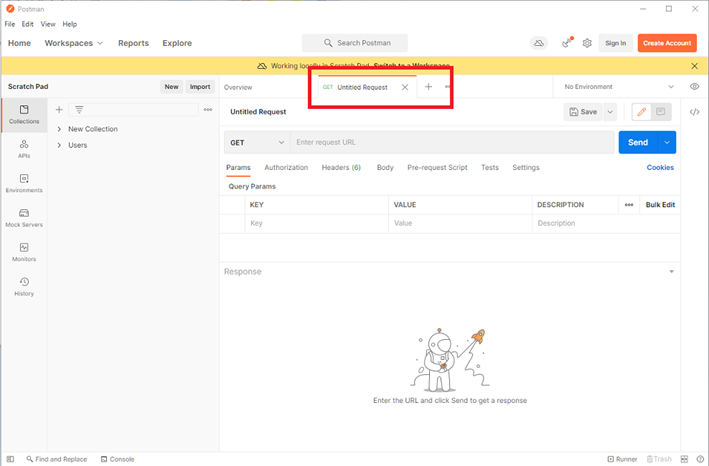The width and height of the screenshot is (709, 466).
Task: Expand the Users collection
Action: 60,145
